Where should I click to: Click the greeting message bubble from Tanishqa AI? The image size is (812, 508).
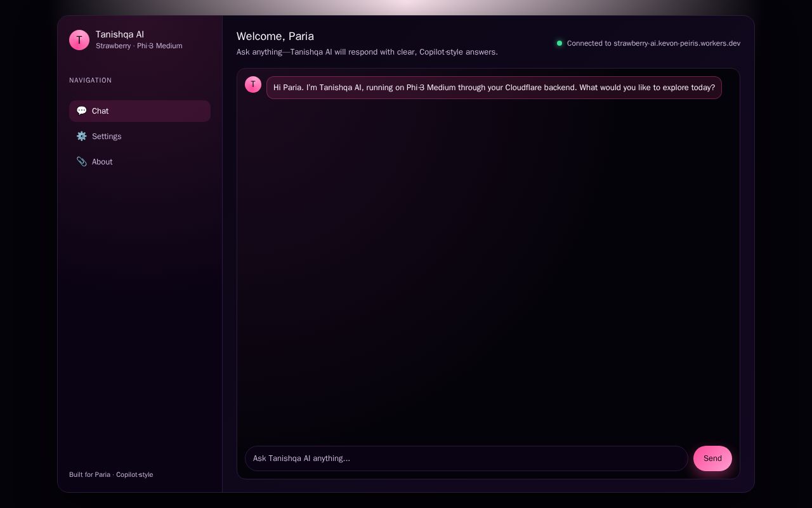point(494,88)
